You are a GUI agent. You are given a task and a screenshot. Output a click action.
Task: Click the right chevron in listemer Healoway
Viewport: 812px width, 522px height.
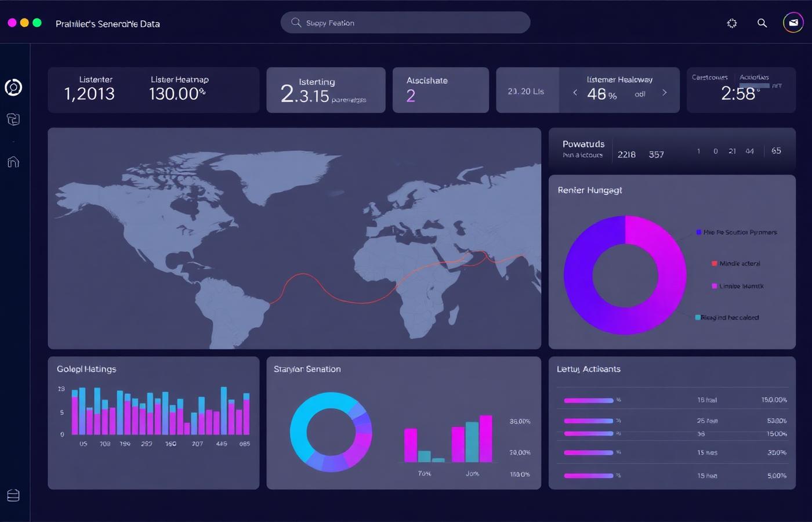pos(665,93)
